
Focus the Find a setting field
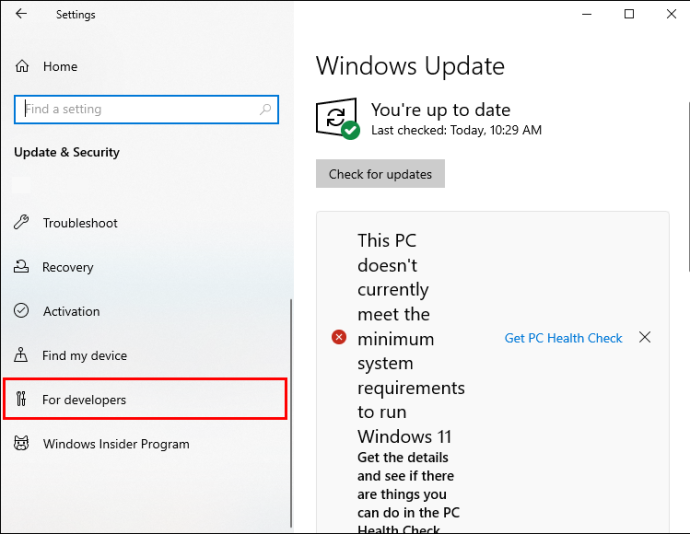[146, 109]
